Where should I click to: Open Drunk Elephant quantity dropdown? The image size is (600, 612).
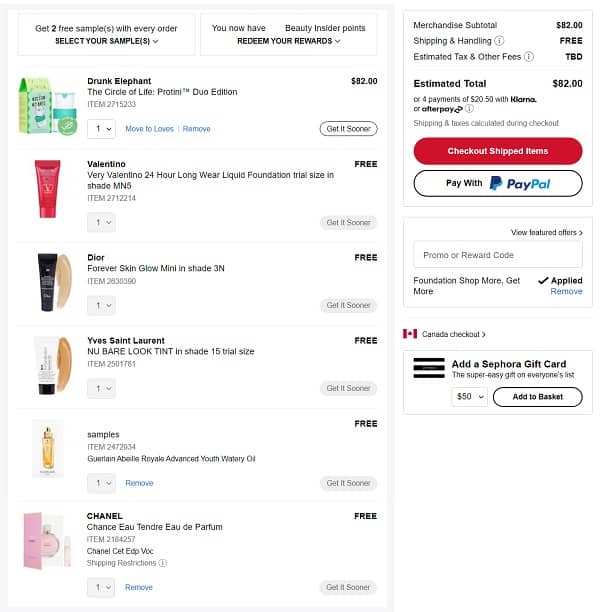pyautogui.click(x=101, y=129)
